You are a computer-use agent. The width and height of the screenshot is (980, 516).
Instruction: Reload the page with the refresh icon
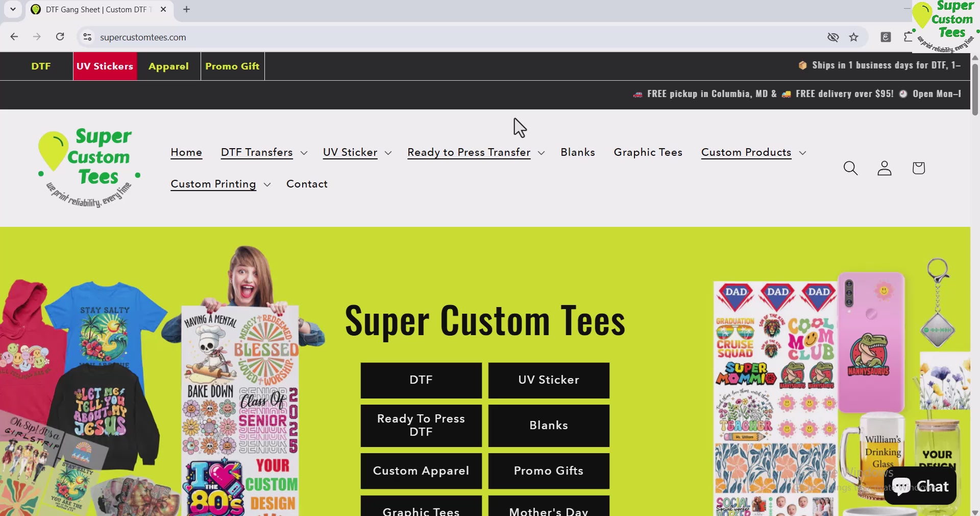click(60, 37)
